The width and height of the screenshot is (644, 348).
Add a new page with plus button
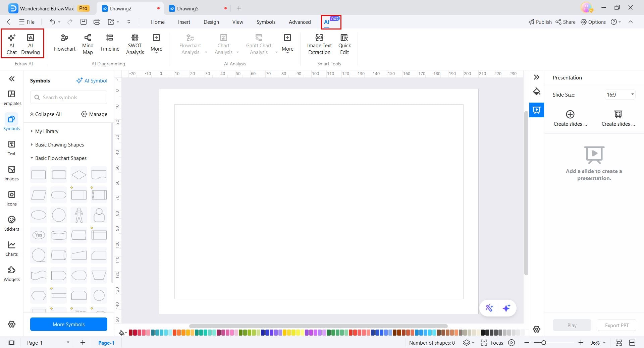point(83,343)
